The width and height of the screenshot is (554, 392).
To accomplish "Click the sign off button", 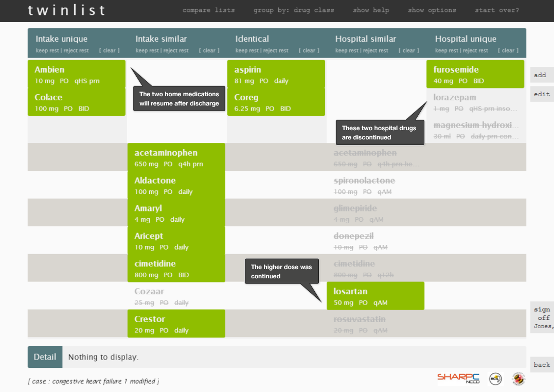I will pyautogui.click(x=542, y=317).
